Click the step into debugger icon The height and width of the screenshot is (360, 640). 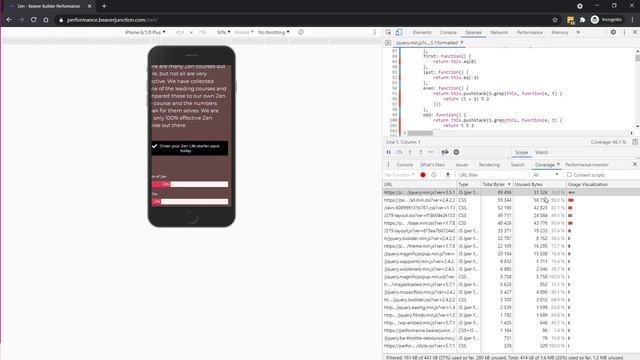tap(410, 152)
